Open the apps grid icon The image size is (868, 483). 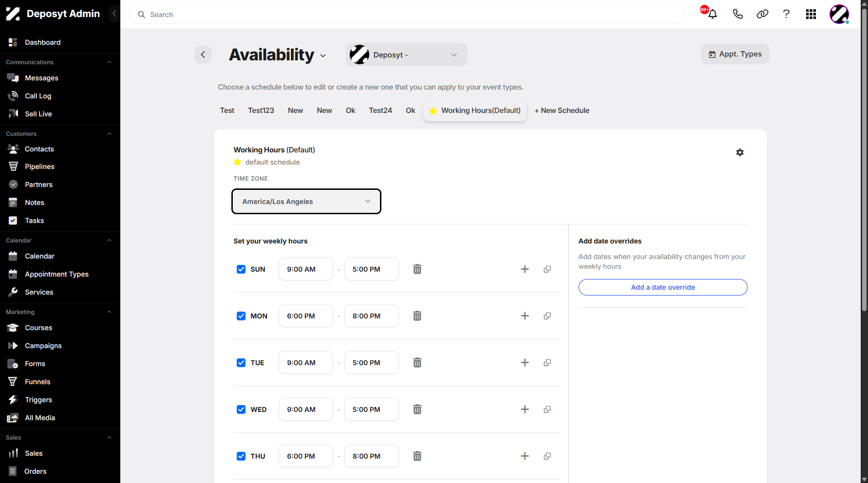pyautogui.click(x=811, y=14)
